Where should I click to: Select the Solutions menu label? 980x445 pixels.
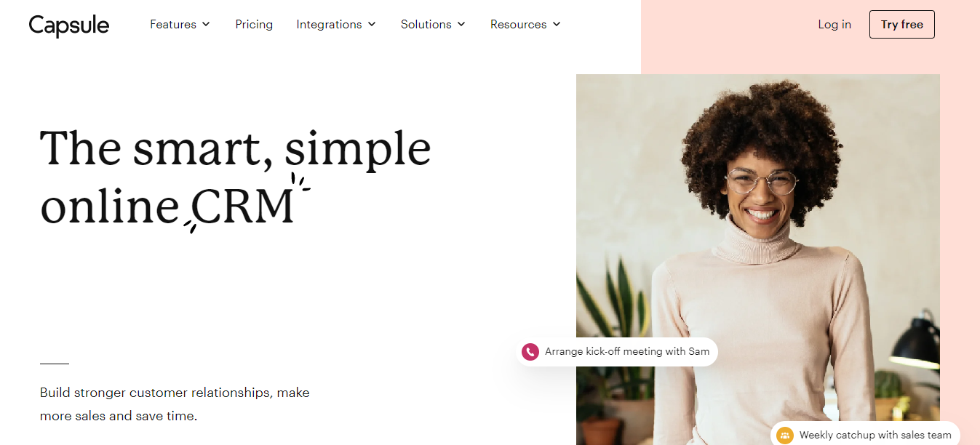pyautogui.click(x=426, y=24)
